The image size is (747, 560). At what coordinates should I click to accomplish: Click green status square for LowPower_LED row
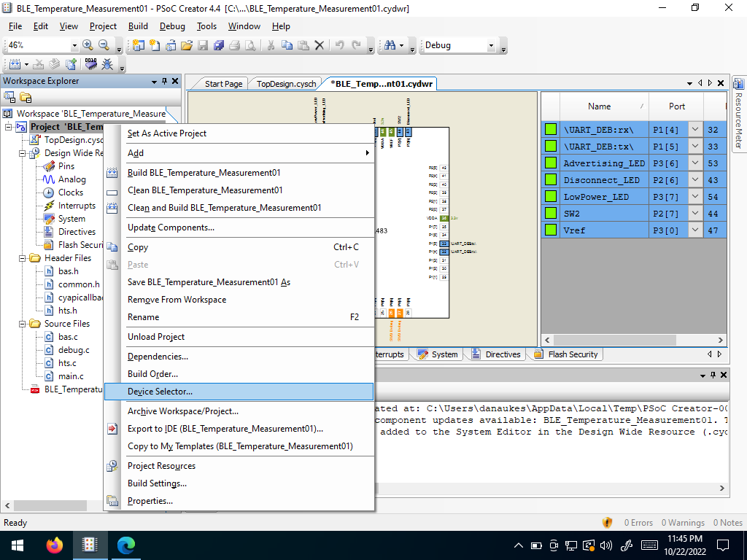click(551, 197)
